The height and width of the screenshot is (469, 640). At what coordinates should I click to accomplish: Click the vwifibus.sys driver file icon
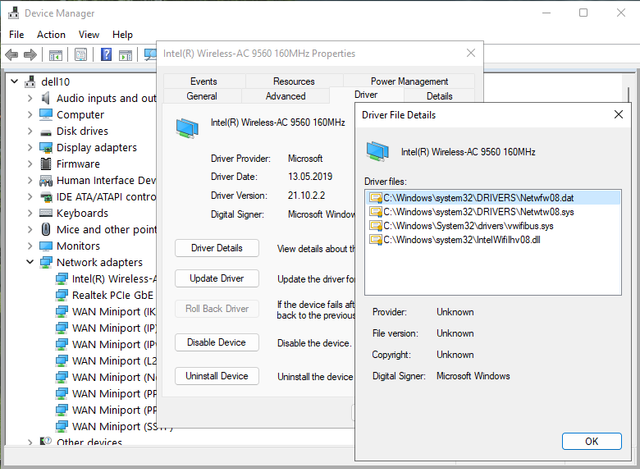click(375, 226)
